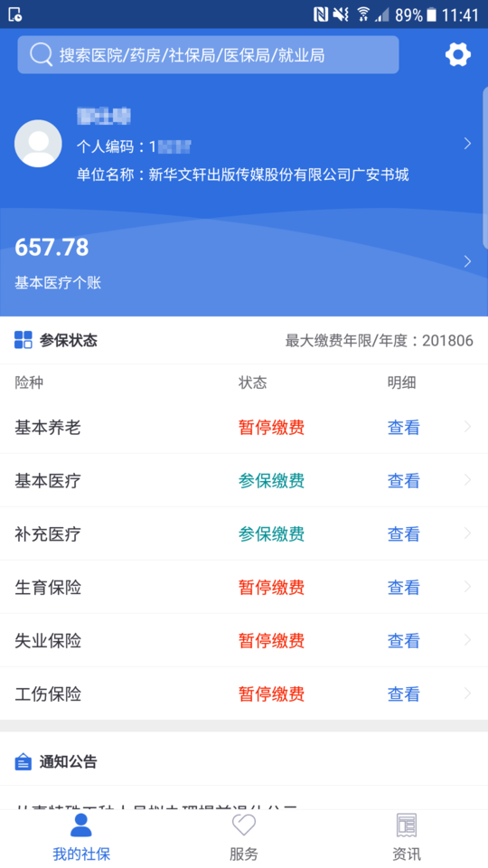Image resolution: width=488 pixels, height=868 pixels.
Task: Switch to the 资讯 tab label
Action: click(x=407, y=853)
